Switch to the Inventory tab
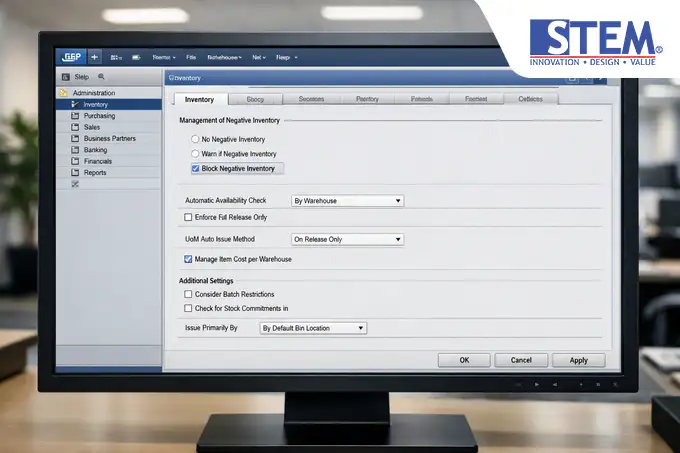 199,99
